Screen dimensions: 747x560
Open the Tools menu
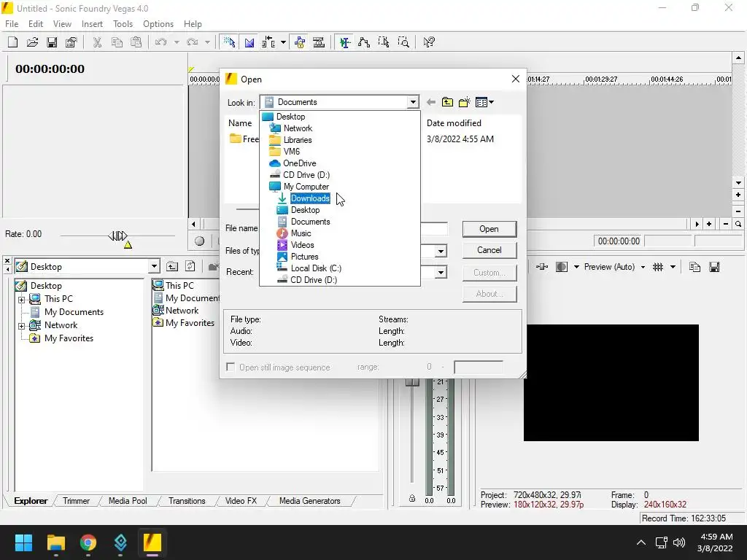[123, 24]
